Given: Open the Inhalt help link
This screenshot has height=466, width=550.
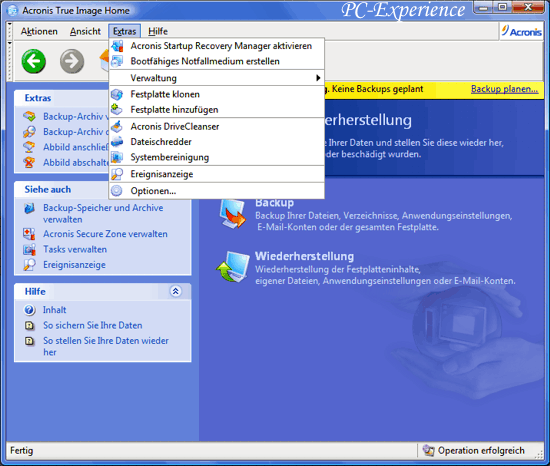Looking at the screenshot, I should tap(54, 310).
